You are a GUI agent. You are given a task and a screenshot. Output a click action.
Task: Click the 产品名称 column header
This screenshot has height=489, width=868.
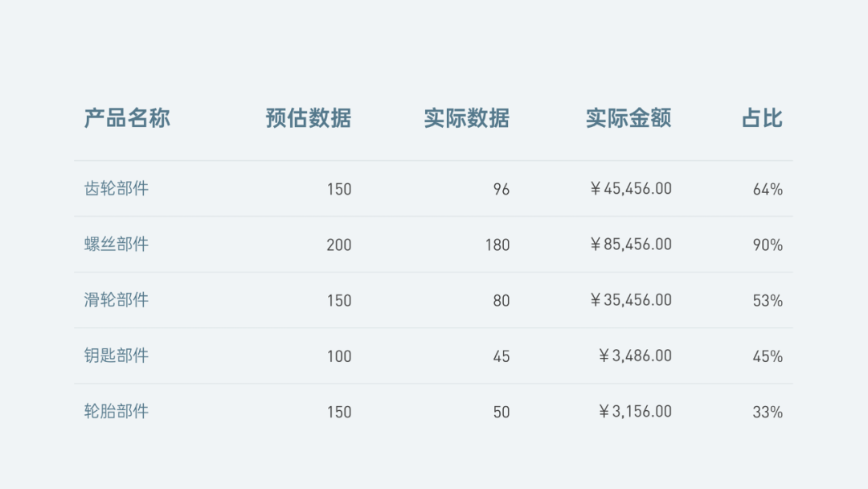(127, 118)
